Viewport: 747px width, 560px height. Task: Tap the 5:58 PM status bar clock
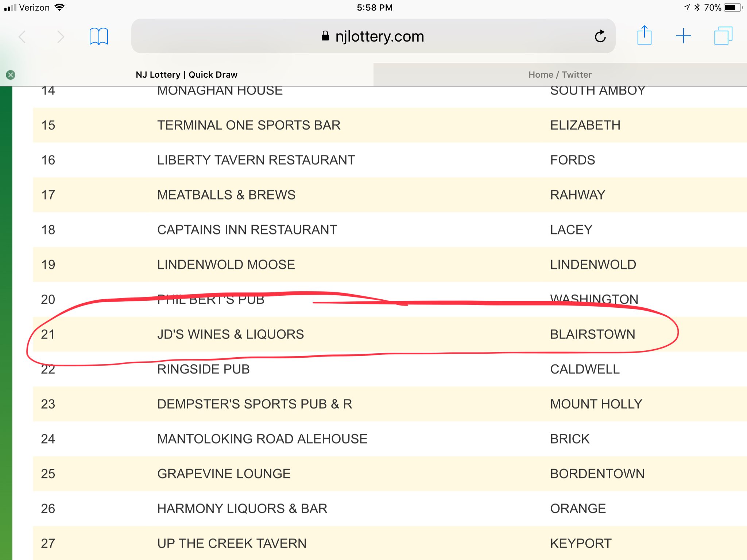point(375,8)
